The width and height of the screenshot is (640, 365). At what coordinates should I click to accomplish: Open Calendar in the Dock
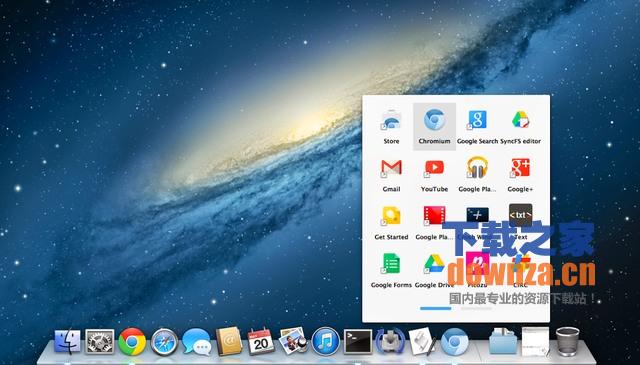coord(261,341)
